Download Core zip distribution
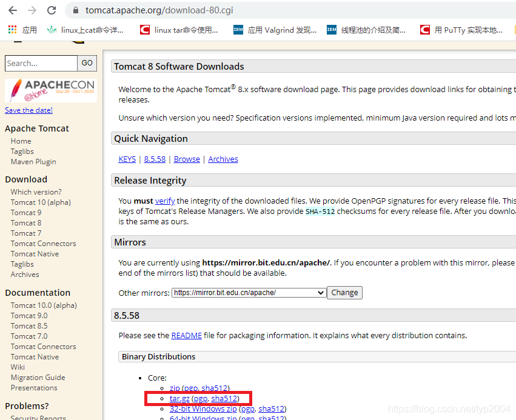The height and width of the screenshot is (420, 516). pyautogui.click(x=175, y=388)
